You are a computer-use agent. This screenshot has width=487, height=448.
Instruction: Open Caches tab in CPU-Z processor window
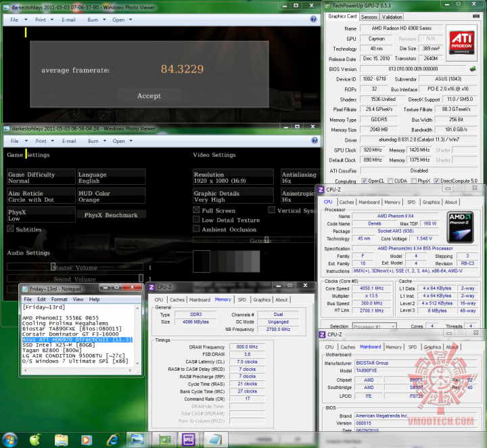346,202
